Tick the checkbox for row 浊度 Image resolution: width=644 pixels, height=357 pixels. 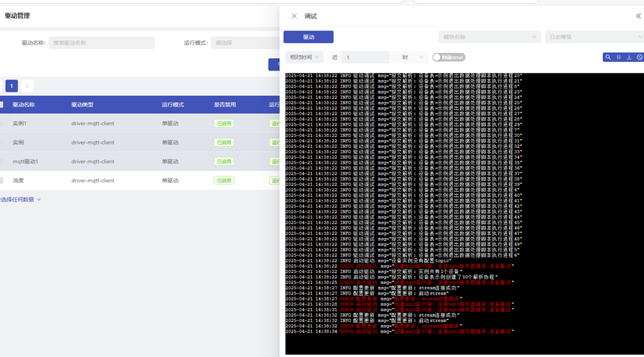pyautogui.click(x=1, y=181)
